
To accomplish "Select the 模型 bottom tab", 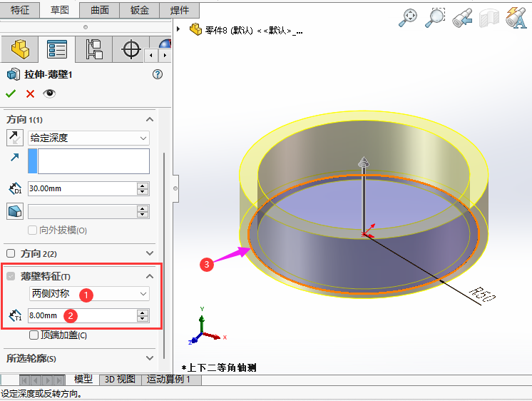I will [x=83, y=380].
